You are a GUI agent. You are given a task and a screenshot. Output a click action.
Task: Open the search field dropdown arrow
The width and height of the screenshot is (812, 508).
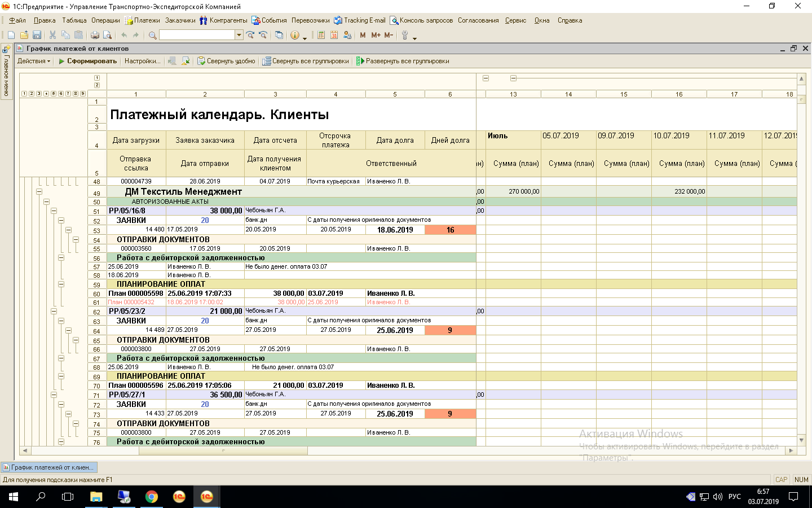(239, 35)
